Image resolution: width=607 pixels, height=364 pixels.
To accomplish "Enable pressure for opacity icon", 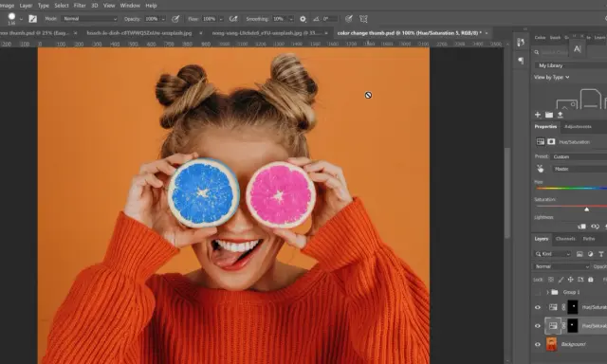I will click(175, 19).
